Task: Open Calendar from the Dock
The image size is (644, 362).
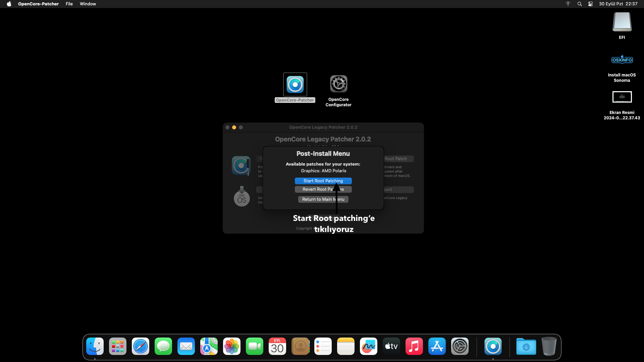Action: pos(277,346)
